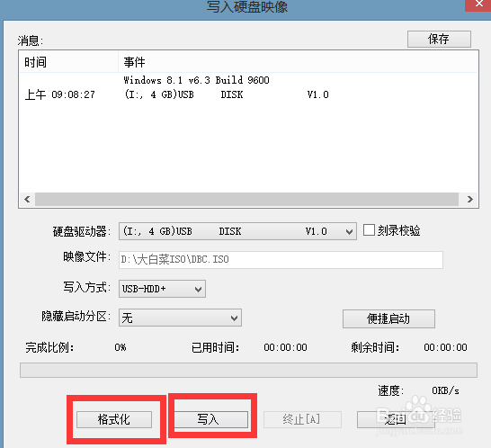Screen dimensions: 491x448
Task: Click the 终止[A] button
Action: tap(302, 419)
